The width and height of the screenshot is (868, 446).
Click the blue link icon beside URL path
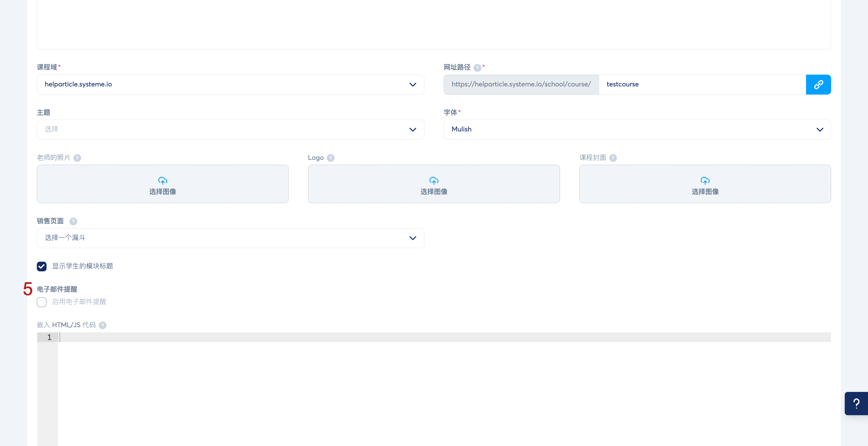point(818,84)
